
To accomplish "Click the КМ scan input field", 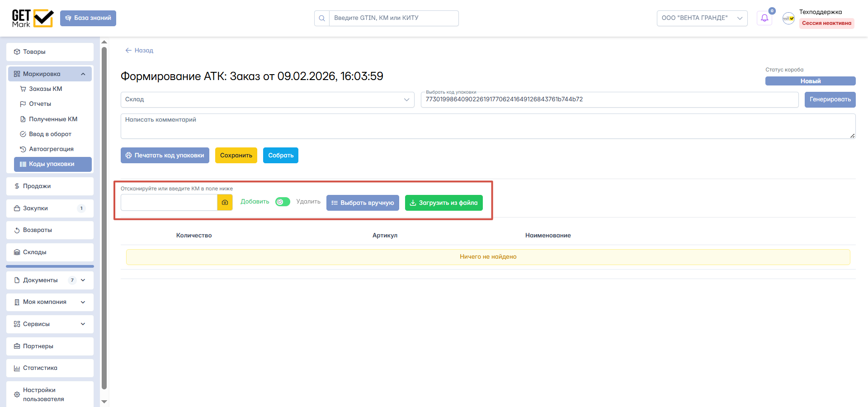I will point(169,203).
